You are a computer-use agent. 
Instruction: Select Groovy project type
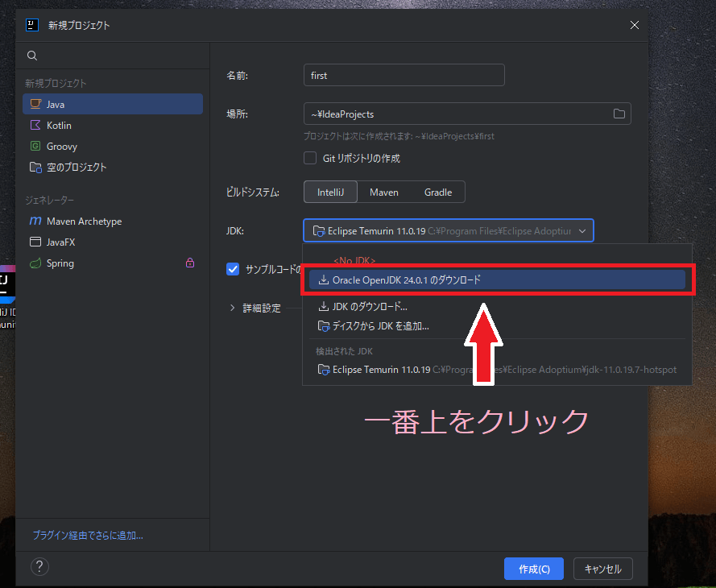(x=113, y=146)
